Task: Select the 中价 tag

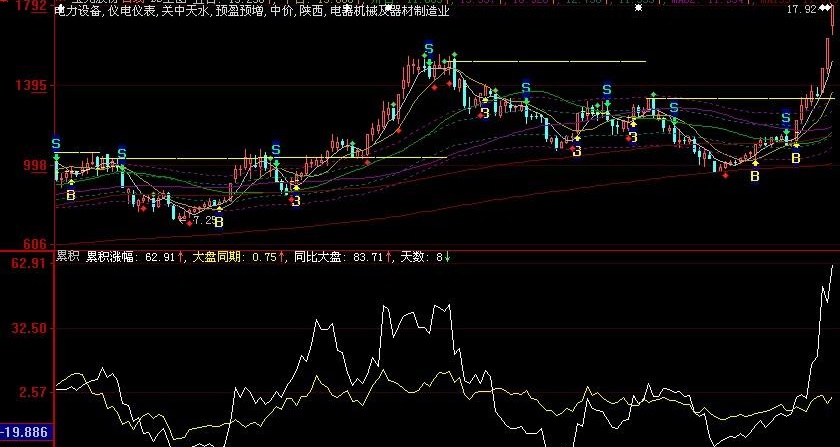Action: click(282, 11)
